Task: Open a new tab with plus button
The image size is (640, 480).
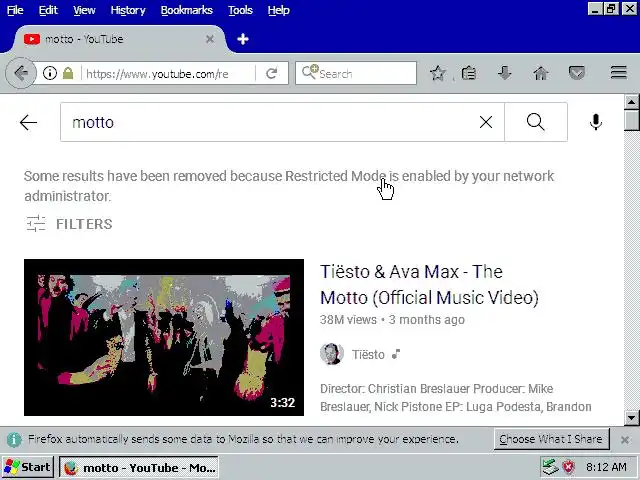Action: coord(243,39)
